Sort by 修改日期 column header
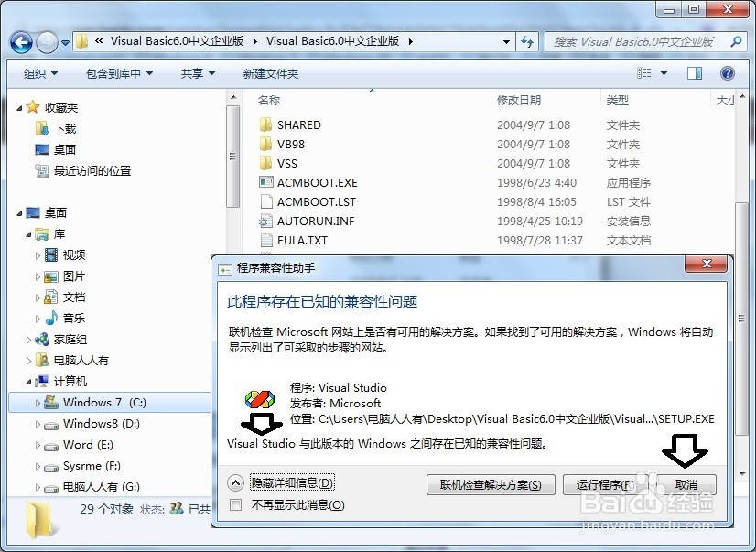The height and width of the screenshot is (552, 756). click(519, 101)
